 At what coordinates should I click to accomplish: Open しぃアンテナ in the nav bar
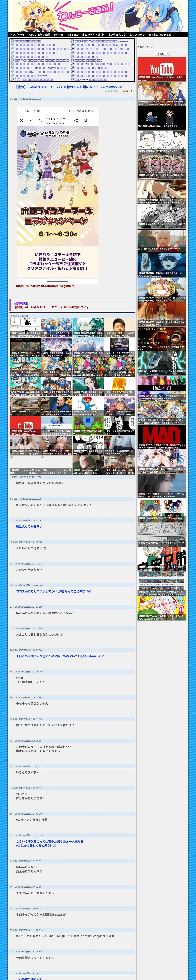click(x=137, y=35)
